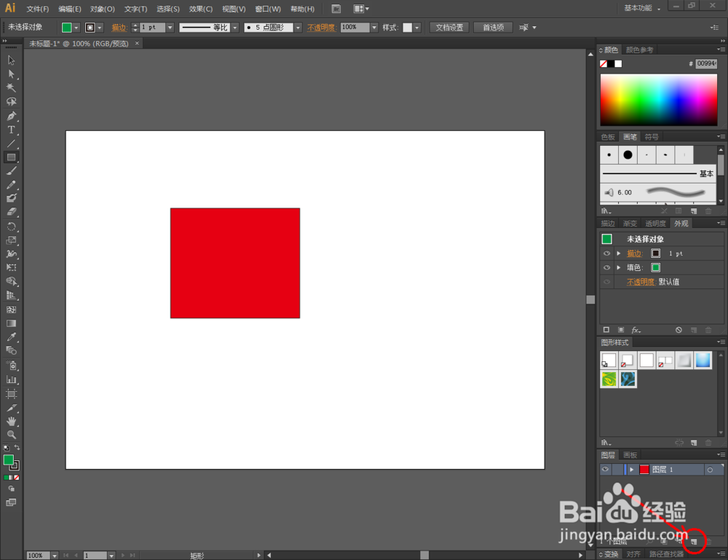
Task: Expand 图层 1 layer contents
Action: (x=631, y=470)
